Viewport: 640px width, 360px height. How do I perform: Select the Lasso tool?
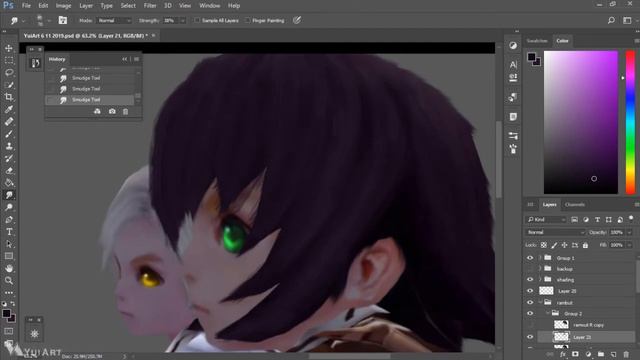coord(9,73)
